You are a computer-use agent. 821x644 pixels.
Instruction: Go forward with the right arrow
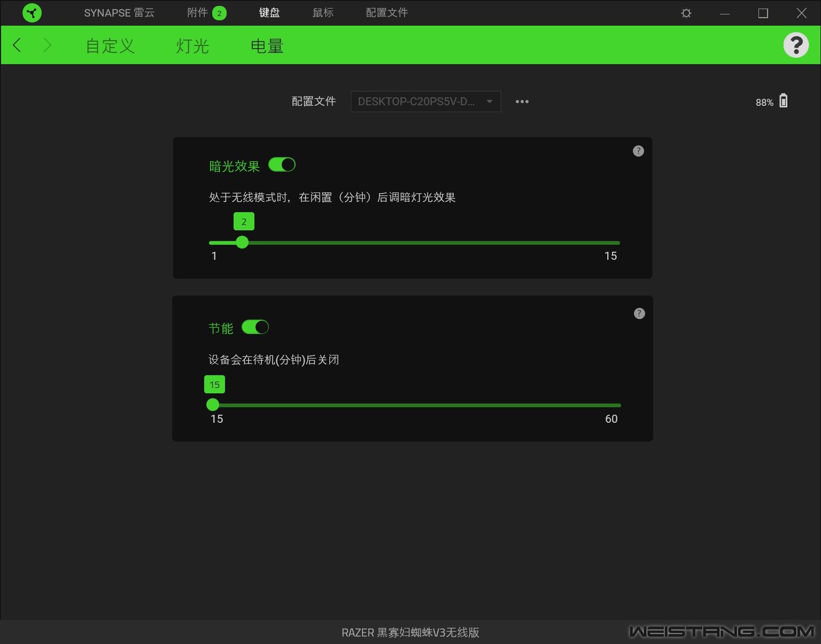click(x=47, y=45)
